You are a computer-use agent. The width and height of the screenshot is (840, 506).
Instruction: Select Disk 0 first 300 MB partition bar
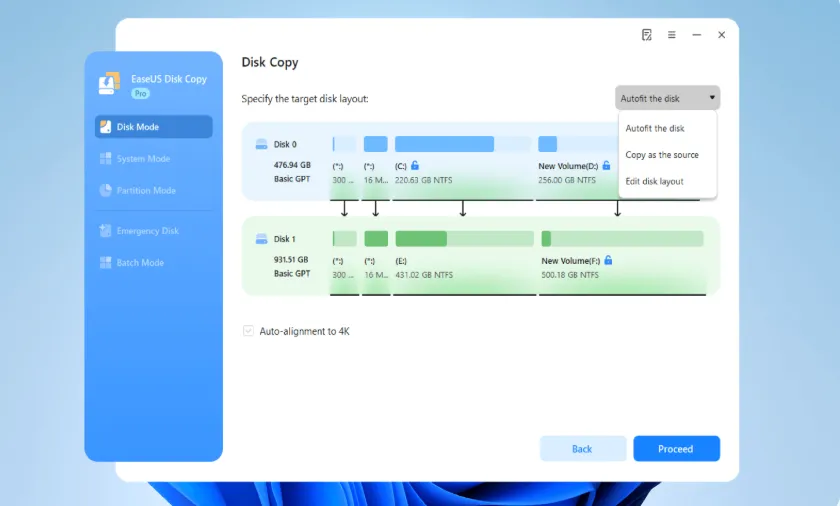pos(344,144)
